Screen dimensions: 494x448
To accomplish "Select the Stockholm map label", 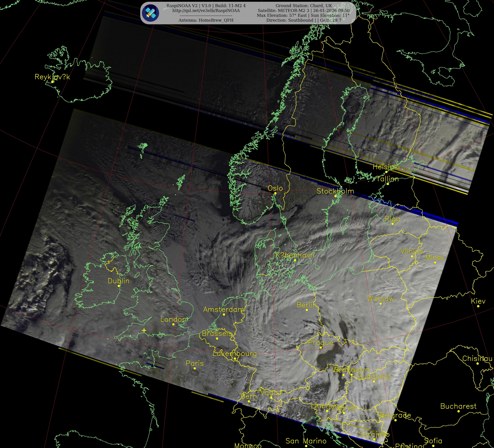I will click(x=335, y=191).
